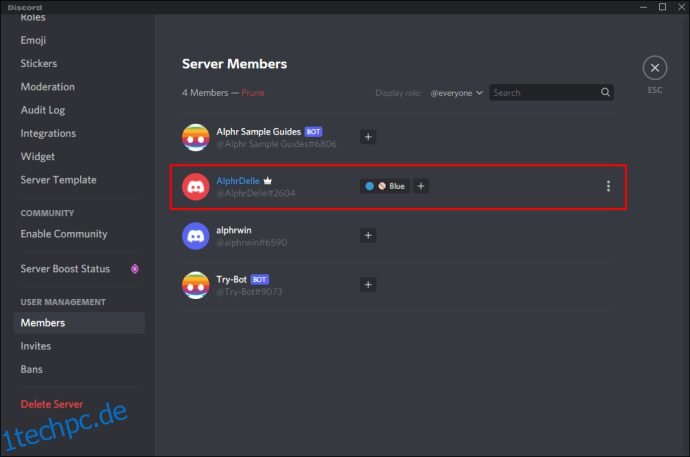Open Integrations settings
Viewport: 690px width, 457px height.
point(48,133)
